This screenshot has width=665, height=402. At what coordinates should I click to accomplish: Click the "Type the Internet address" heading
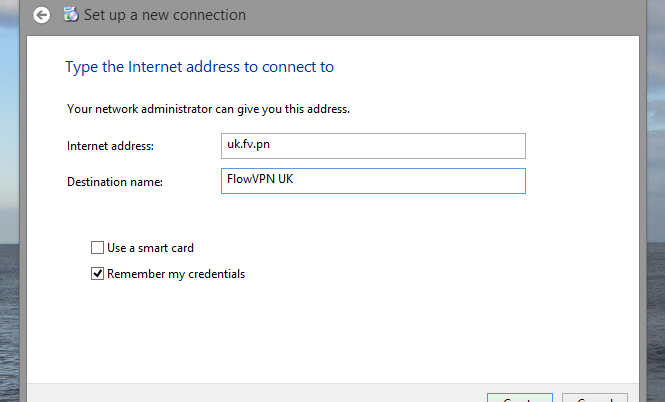point(199,67)
